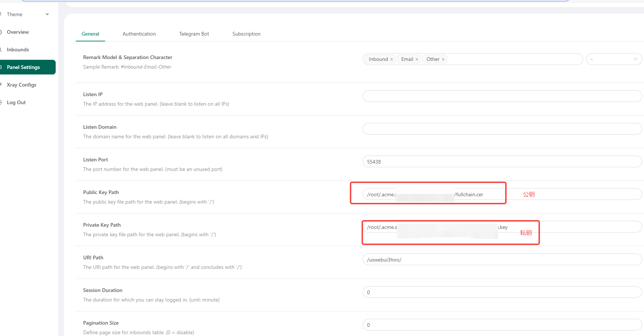Click the Listen IP input field
Viewport: 644px width, 336px height.
(x=502, y=96)
